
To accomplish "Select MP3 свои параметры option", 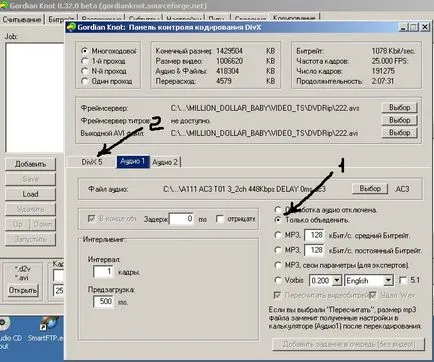I will (x=277, y=265).
